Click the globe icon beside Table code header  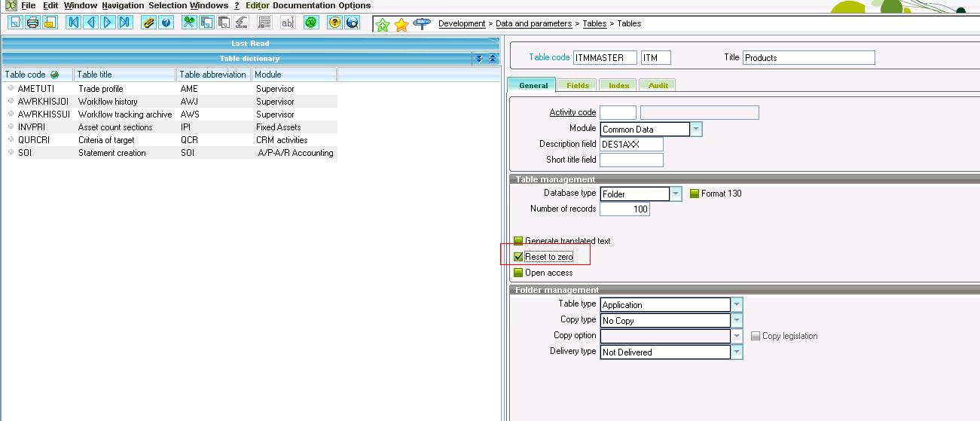click(x=54, y=75)
